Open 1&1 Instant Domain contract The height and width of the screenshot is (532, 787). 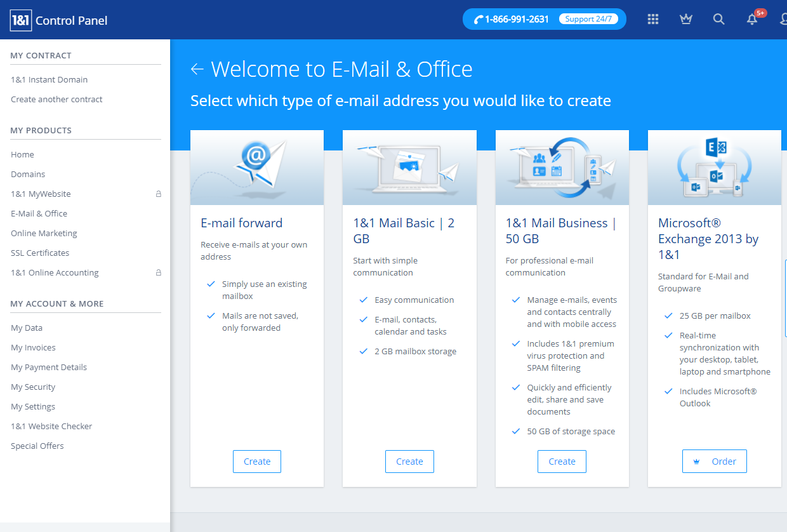point(50,80)
